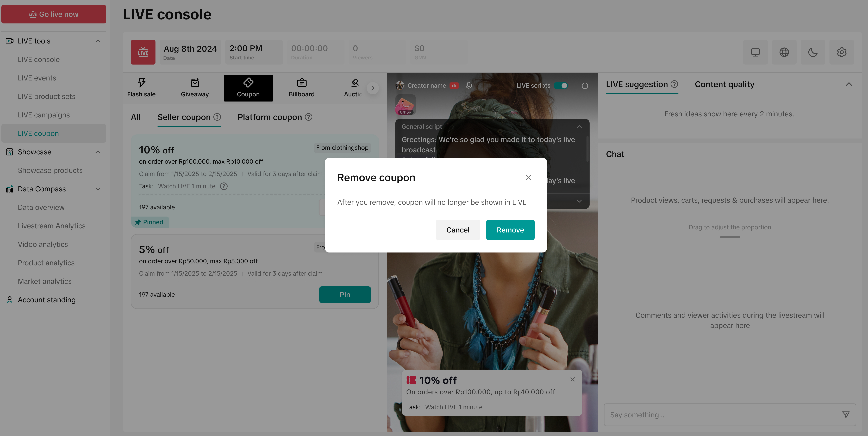Click the Remove button in dialog
This screenshot has height=436, width=868.
510,230
